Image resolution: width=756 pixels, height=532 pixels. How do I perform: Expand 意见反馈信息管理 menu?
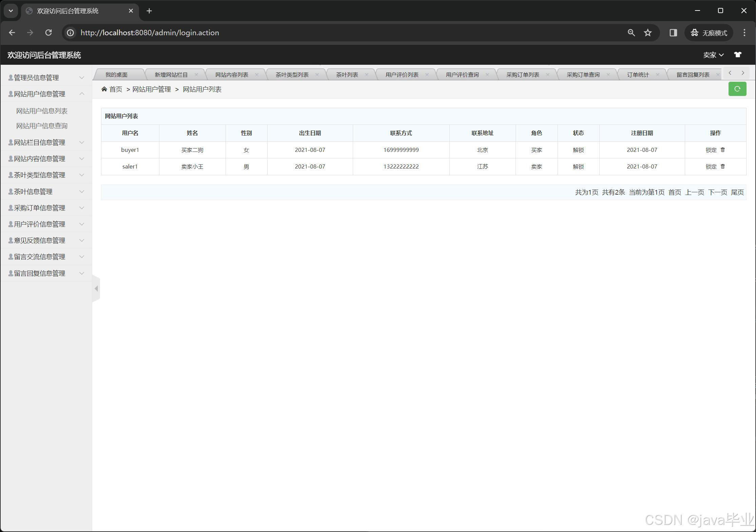coord(46,240)
